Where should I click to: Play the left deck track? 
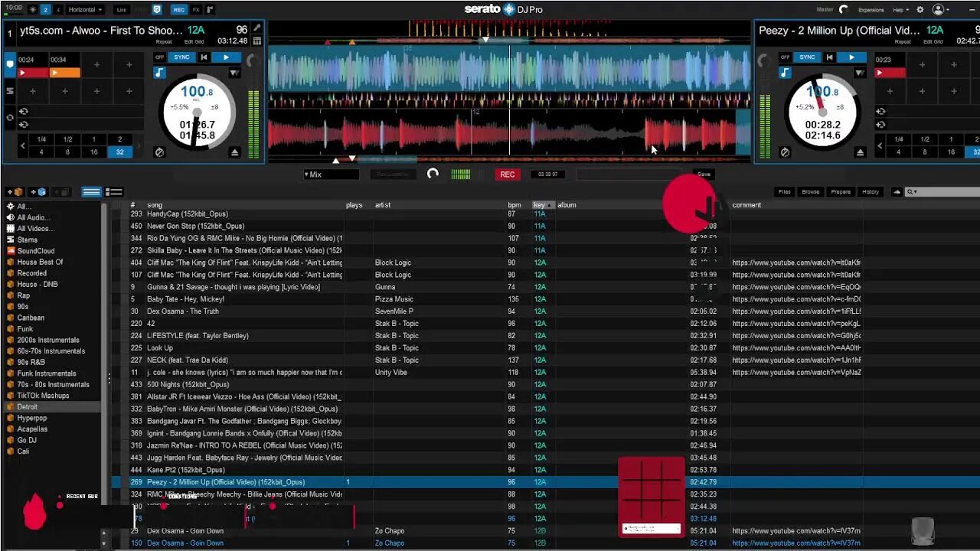(x=226, y=57)
